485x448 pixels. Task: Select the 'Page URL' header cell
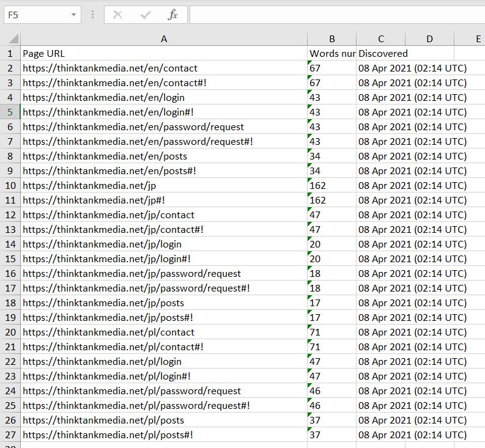click(164, 54)
